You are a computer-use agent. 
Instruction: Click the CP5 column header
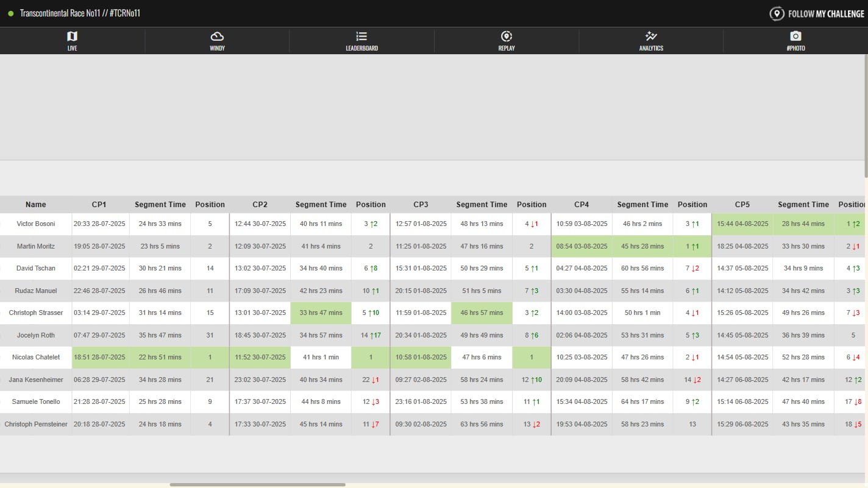tap(742, 205)
